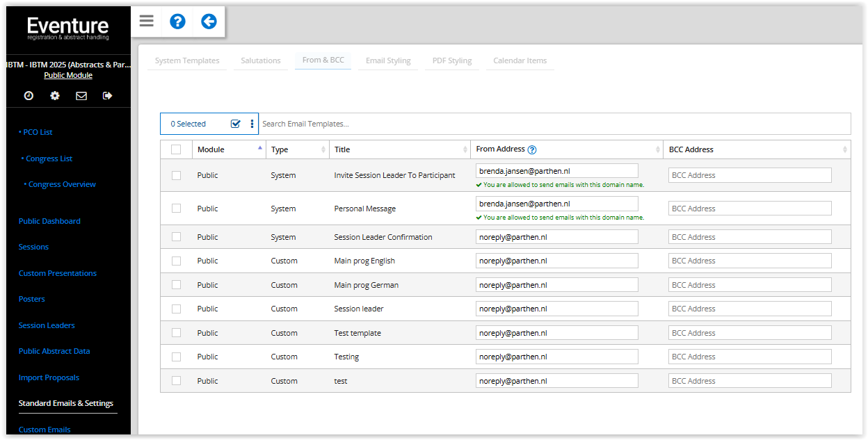Check the header row checkbox in table

[x=176, y=149]
